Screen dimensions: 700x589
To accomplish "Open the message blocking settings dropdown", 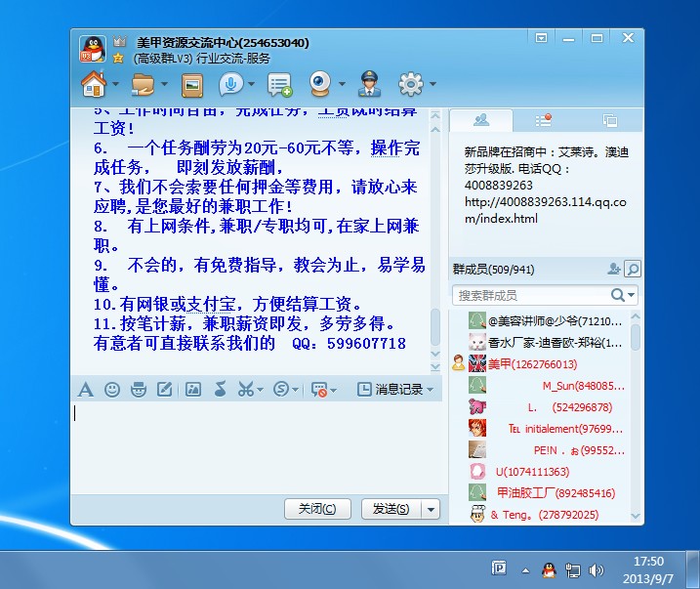I will [x=334, y=391].
